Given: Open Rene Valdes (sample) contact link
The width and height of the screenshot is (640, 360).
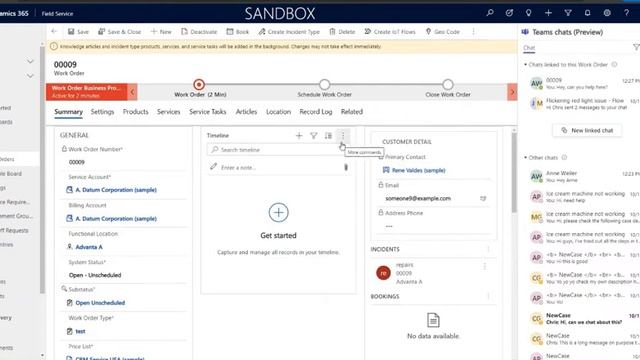Looking at the screenshot, I should tap(418, 170).
